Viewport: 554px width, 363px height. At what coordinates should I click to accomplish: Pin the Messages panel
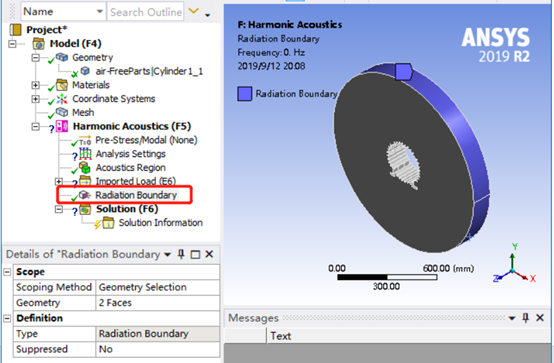[x=526, y=318]
